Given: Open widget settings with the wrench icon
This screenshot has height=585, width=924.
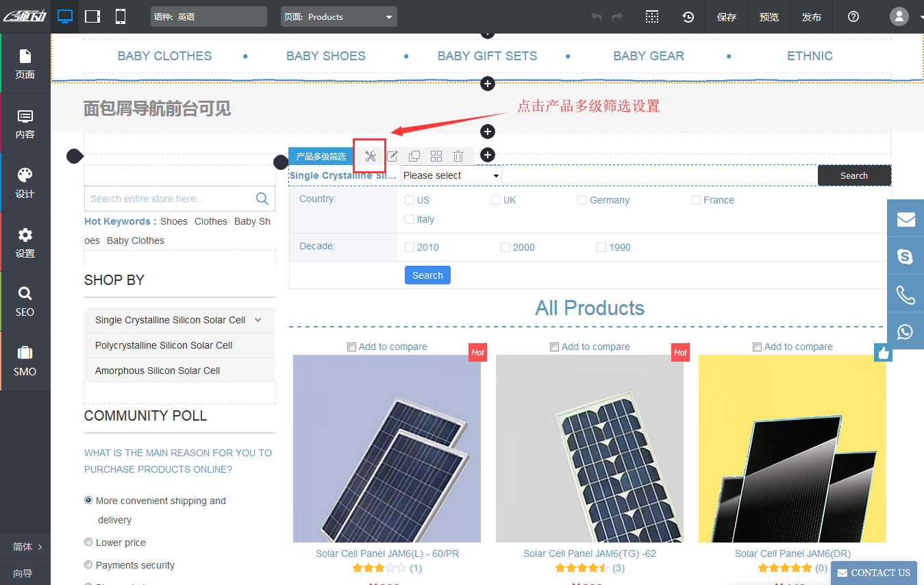Looking at the screenshot, I should click(x=369, y=156).
